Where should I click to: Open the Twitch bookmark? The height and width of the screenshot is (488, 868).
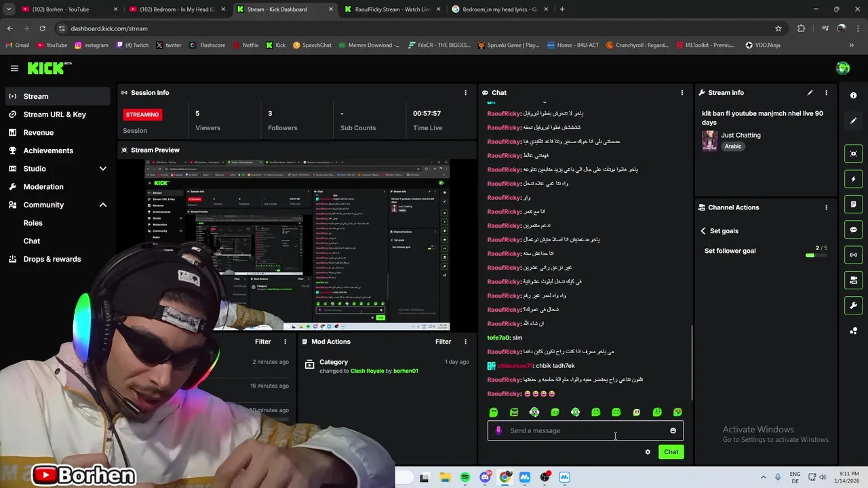132,45
